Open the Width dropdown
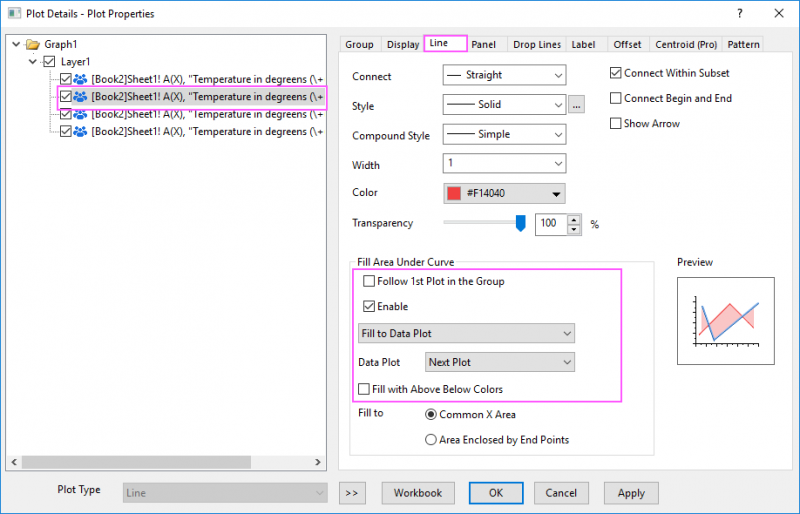This screenshot has width=800, height=514. (x=505, y=163)
